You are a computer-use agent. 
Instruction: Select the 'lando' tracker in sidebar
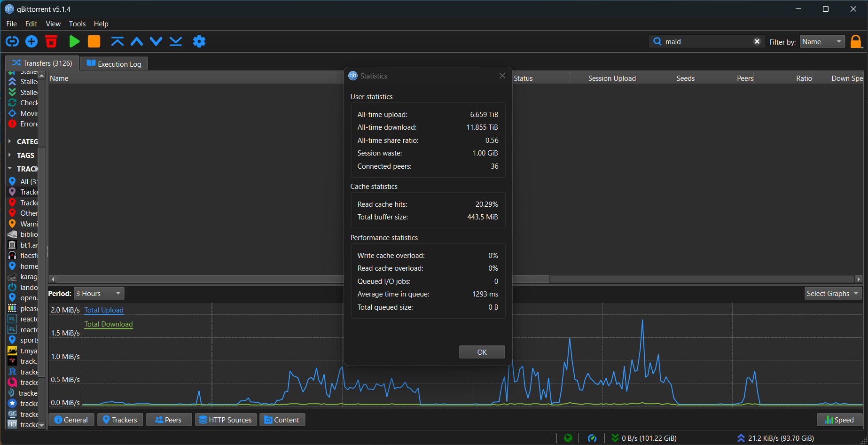23,287
